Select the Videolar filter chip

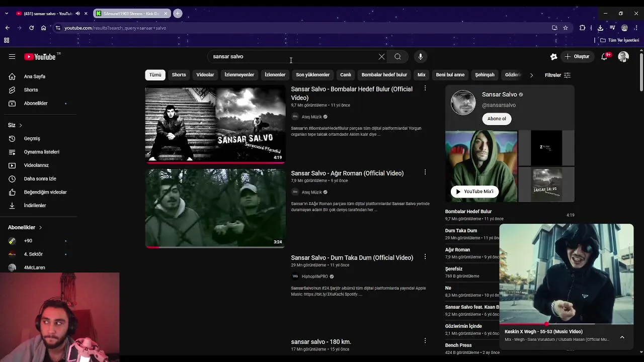[205, 75]
